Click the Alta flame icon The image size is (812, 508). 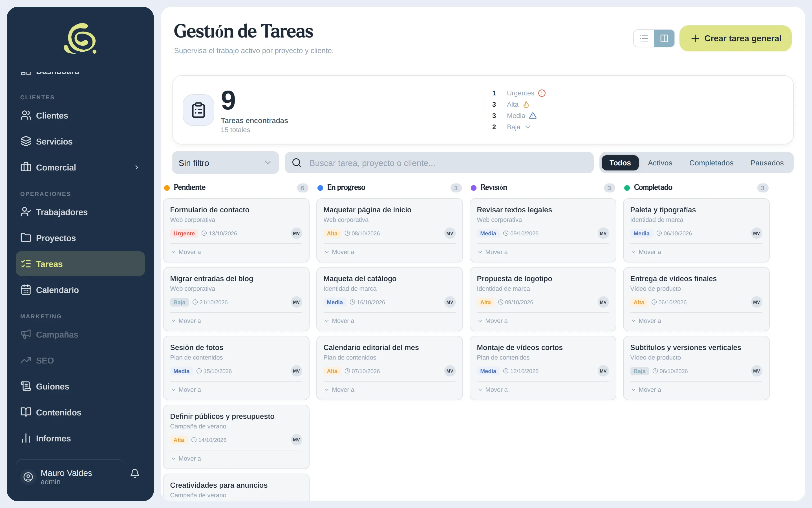coord(526,104)
